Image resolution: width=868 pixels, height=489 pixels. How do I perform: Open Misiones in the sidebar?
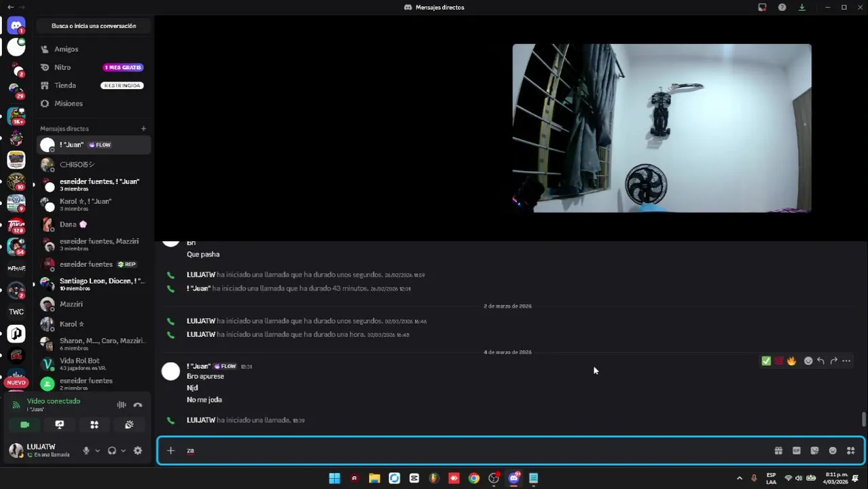[x=94, y=103]
